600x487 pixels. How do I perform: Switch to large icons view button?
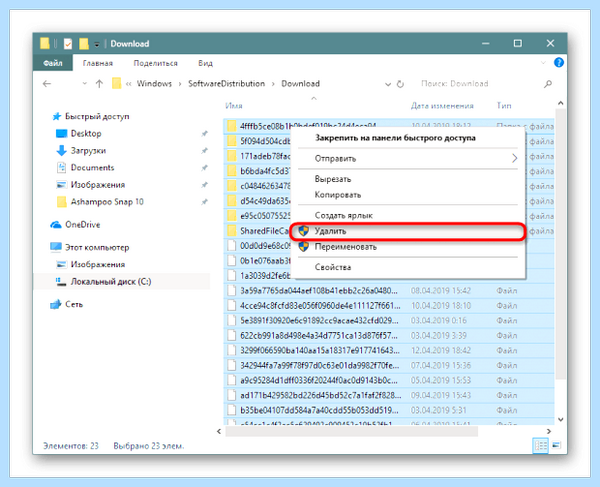coord(556,445)
